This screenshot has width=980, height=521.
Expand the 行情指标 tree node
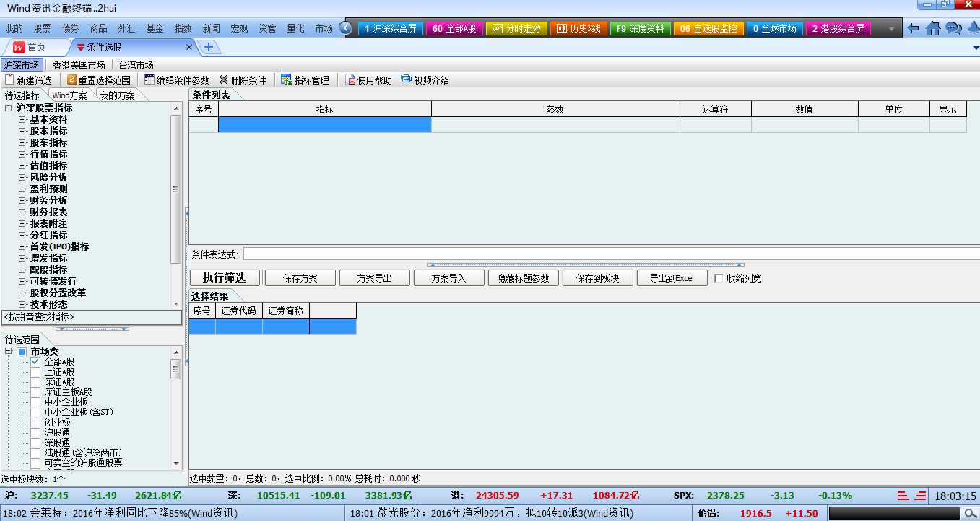(22, 154)
